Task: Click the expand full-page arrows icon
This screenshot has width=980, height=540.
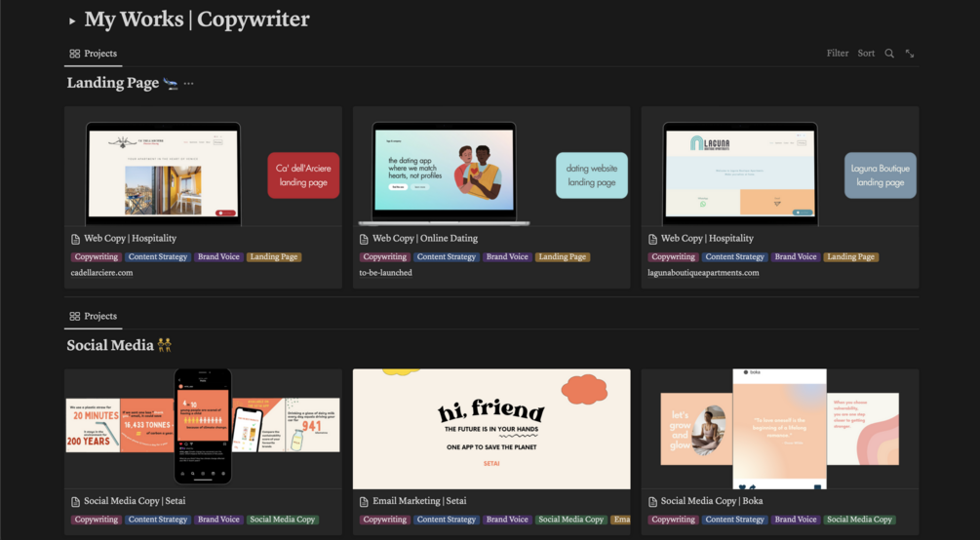Action: [x=910, y=54]
